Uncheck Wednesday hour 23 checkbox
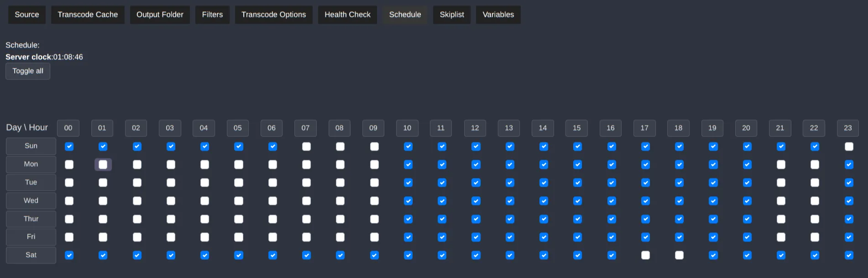Screen dimensions: 868x278 849,201
